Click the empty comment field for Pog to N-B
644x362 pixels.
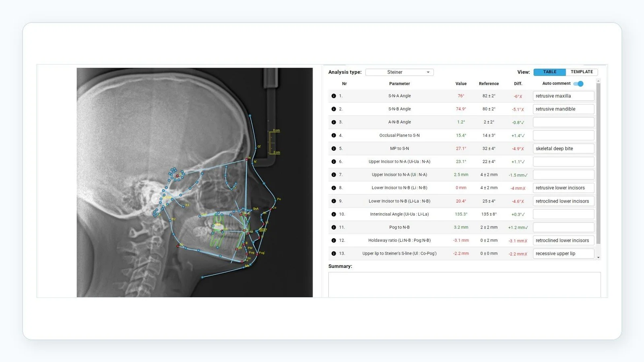(563, 227)
